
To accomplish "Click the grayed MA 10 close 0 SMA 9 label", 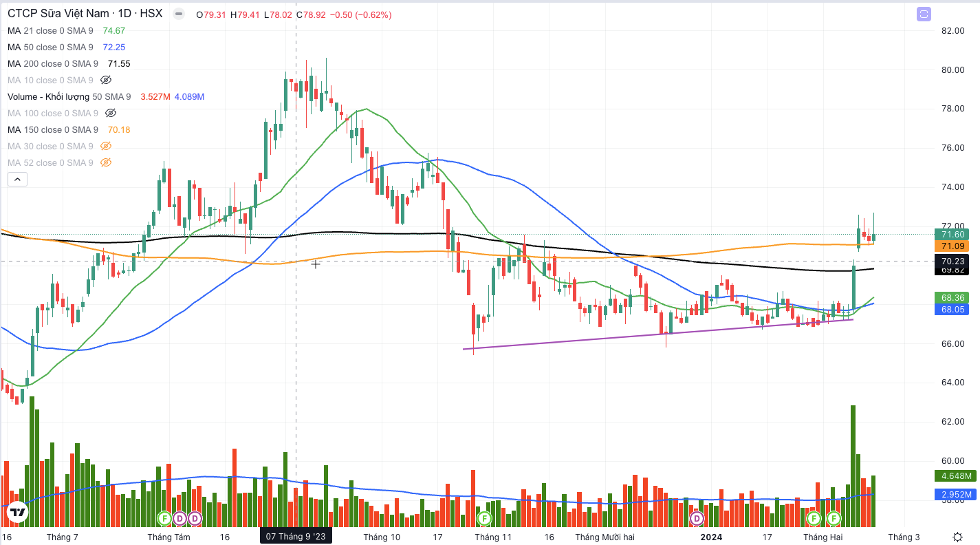I will click(50, 80).
